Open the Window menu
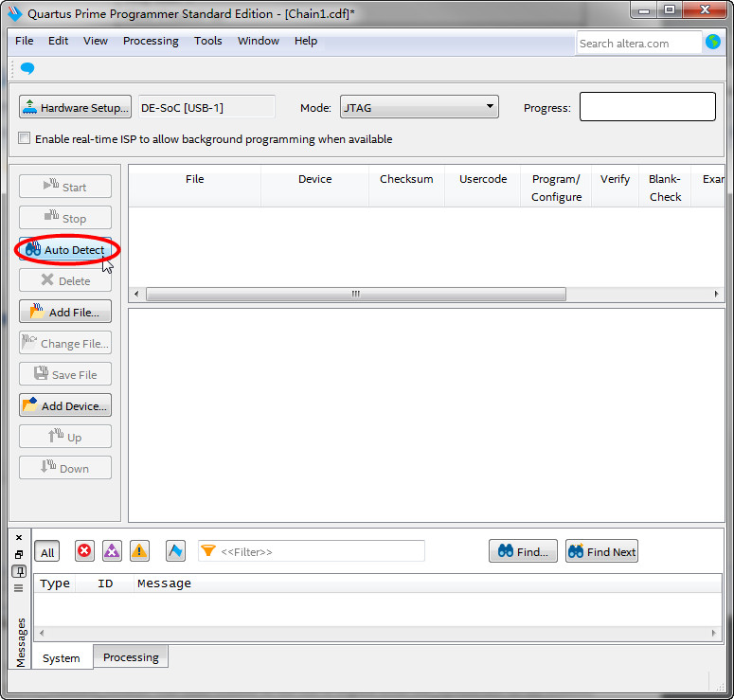This screenshot has width=734, height=700. click(x=259, y=41)
